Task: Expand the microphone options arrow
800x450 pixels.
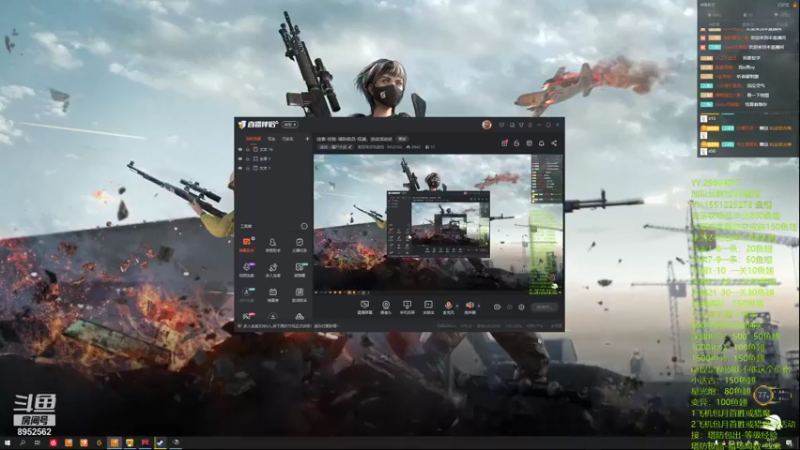Action: point(457,306)
